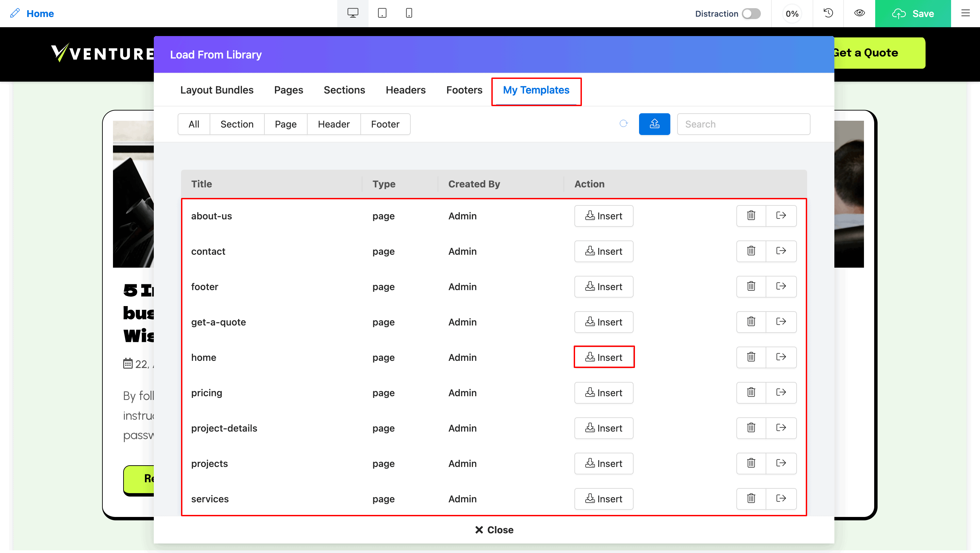Screen dimensions: 980x553
Task: Click the template Search field
Action: 744,124
